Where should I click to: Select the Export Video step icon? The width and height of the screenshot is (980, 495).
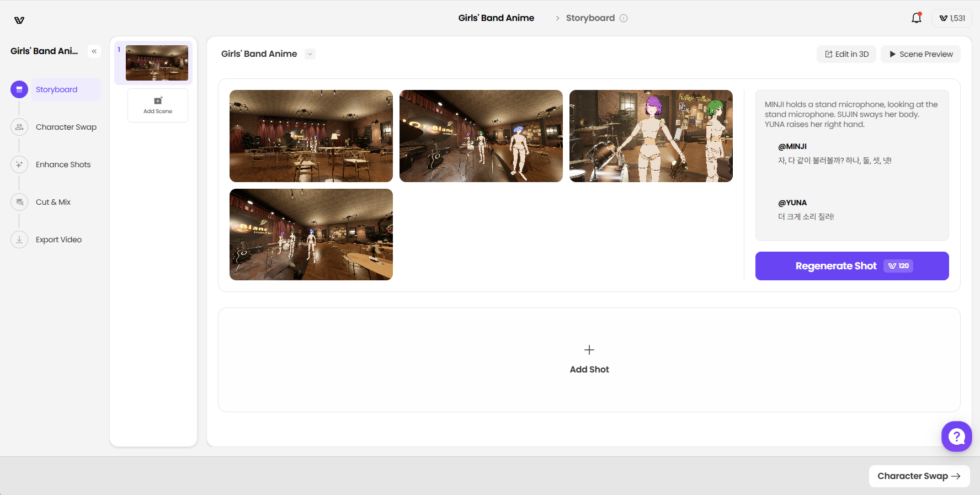(x=19, y=239)
